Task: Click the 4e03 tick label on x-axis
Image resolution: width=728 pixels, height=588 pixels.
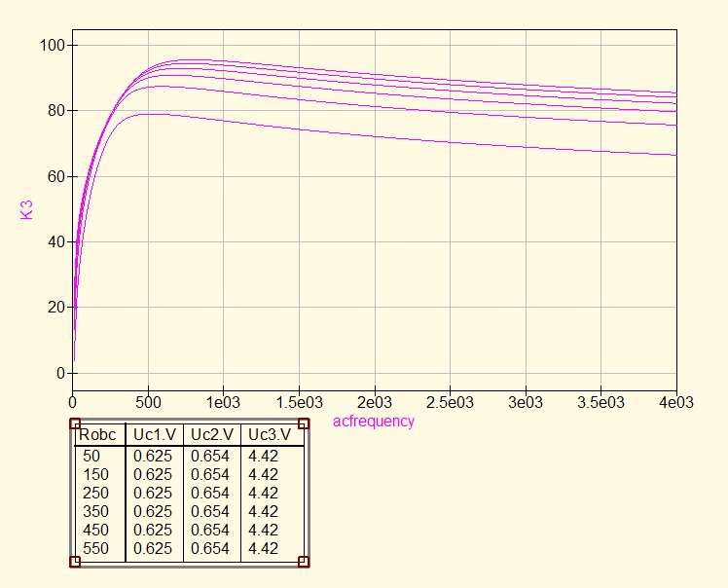Action: click(674, 402)
